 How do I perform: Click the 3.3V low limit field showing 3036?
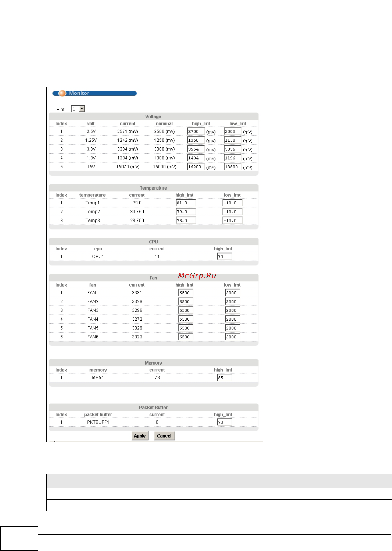coord(232,149)
